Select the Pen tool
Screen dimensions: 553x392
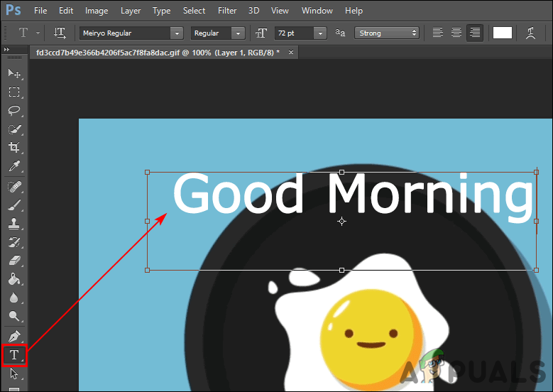(14, 336)
